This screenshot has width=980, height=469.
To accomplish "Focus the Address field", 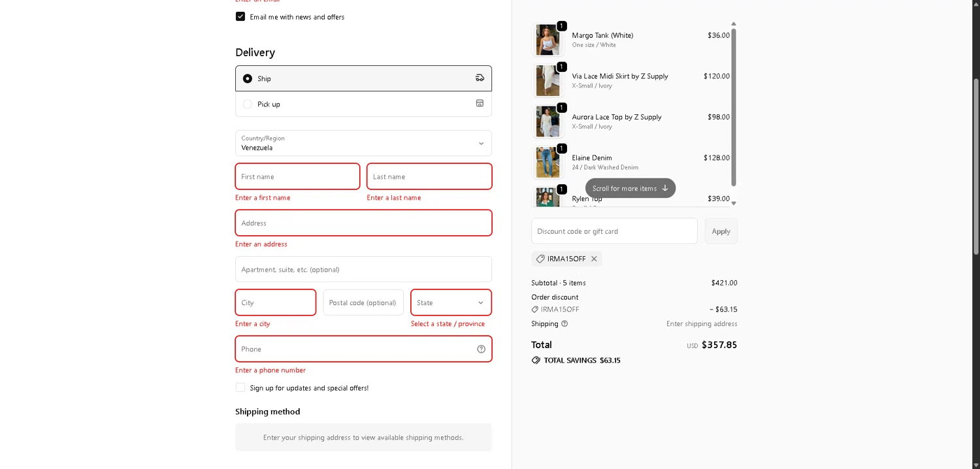I will click(x=363, y=223).
